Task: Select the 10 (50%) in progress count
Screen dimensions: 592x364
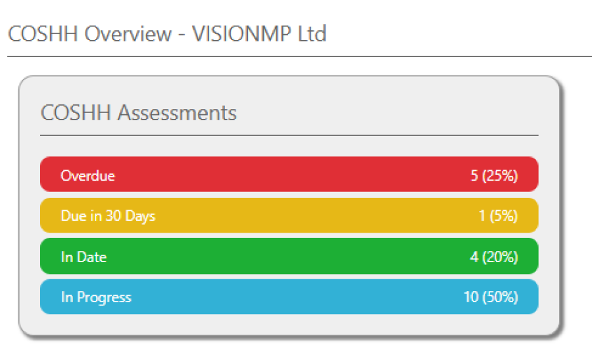Action: [x=491, y=297]
